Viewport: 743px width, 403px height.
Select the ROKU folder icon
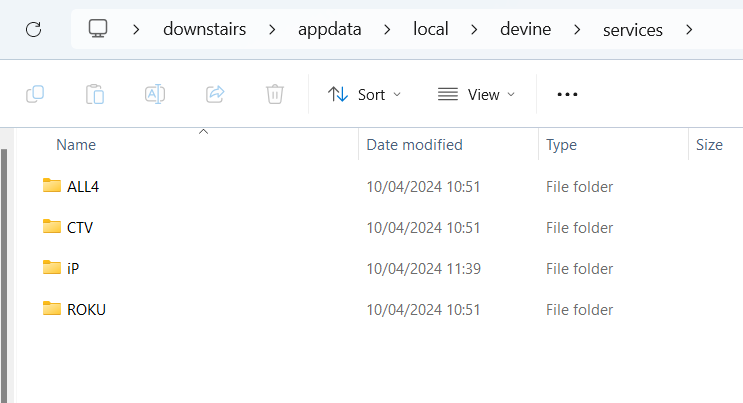pos(53,308)
